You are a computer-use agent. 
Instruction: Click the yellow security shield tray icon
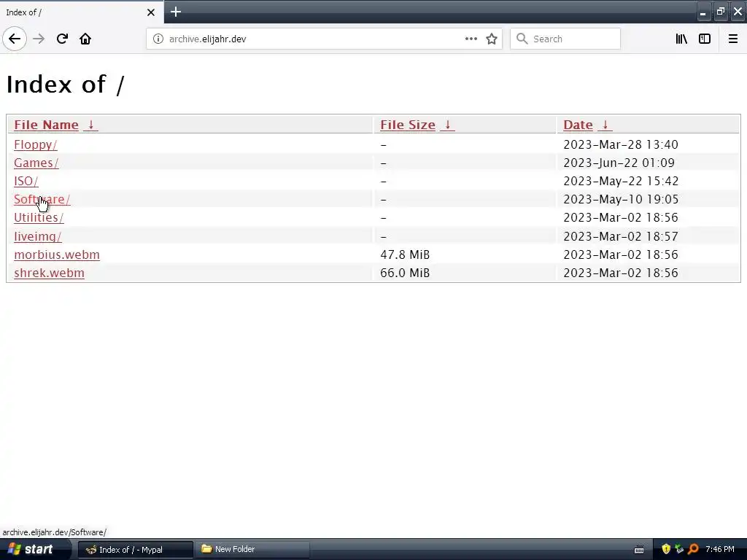click(x=666, y=549)
